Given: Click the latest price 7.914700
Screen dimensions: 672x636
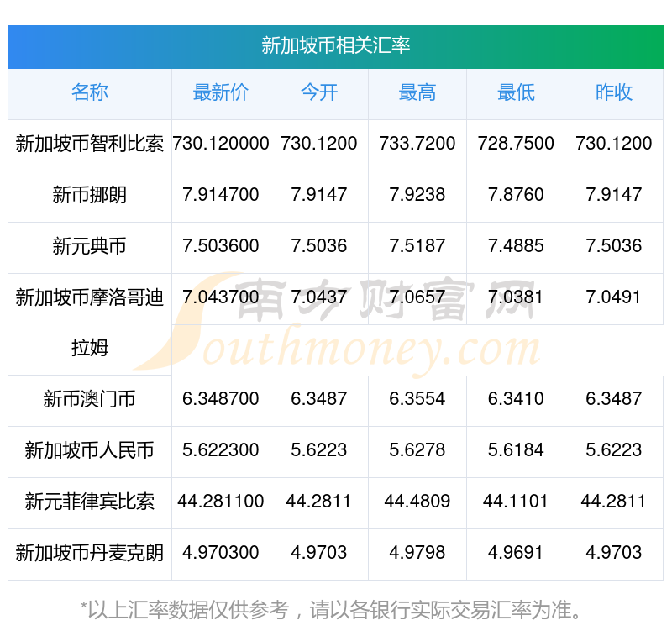Looking at the screenshot, I should click(x=221, y=195).
